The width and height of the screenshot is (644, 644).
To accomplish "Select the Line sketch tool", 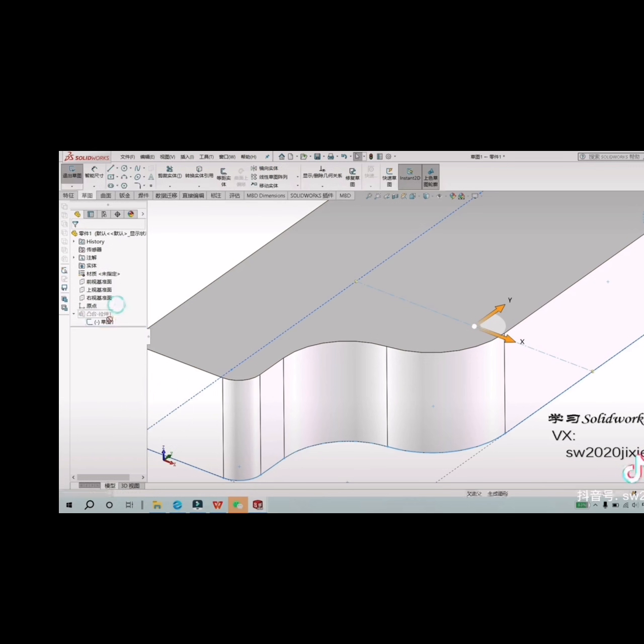I will (x=111, y=168).
